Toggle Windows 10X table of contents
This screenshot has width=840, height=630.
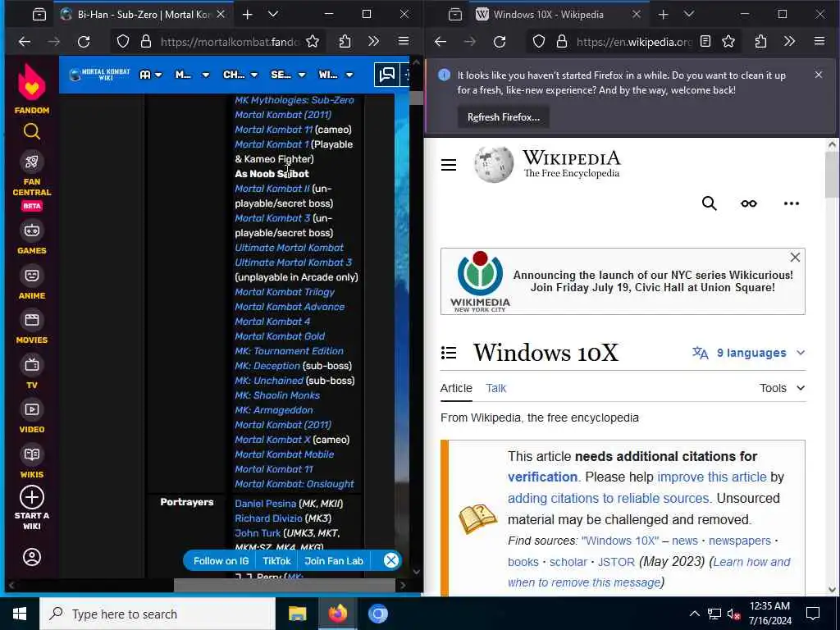point(449,353)
